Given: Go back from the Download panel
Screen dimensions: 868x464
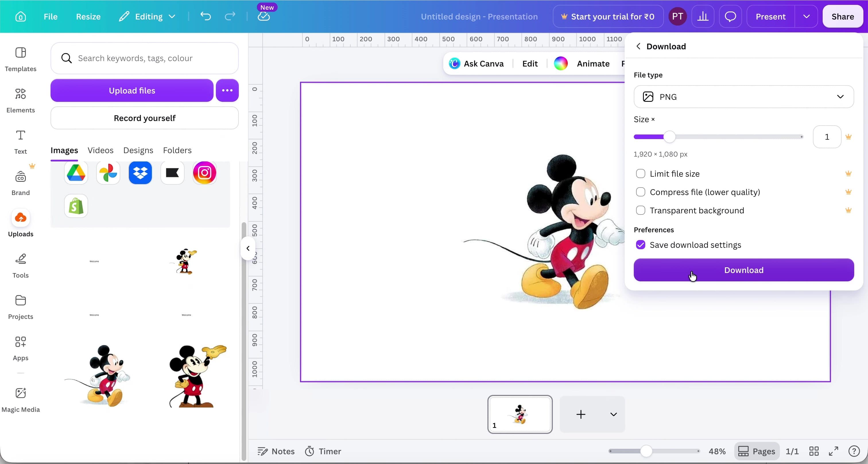Looking at the screenshot, I should [x=638, y=46].
